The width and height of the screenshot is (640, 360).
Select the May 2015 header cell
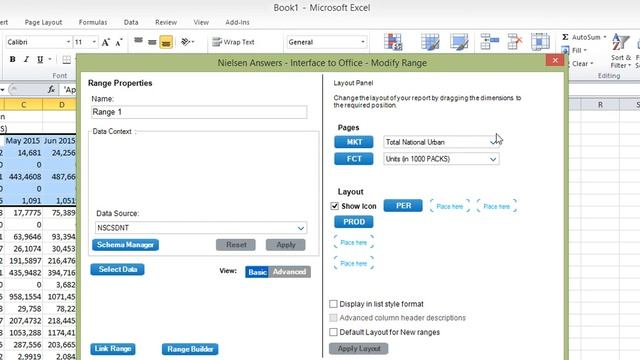(x=23, y=141)
